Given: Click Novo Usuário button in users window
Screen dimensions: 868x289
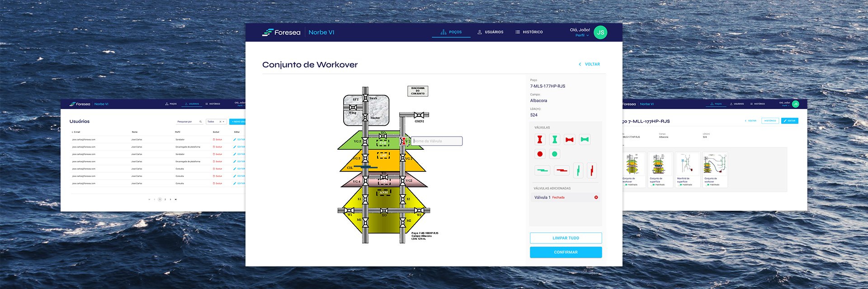Looking at the screenshot, I should coord(237,122).
